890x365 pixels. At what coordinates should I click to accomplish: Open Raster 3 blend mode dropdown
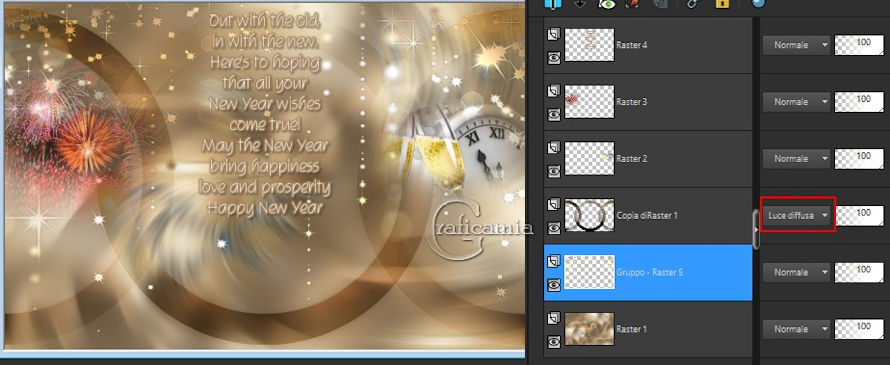click(796, 102)
